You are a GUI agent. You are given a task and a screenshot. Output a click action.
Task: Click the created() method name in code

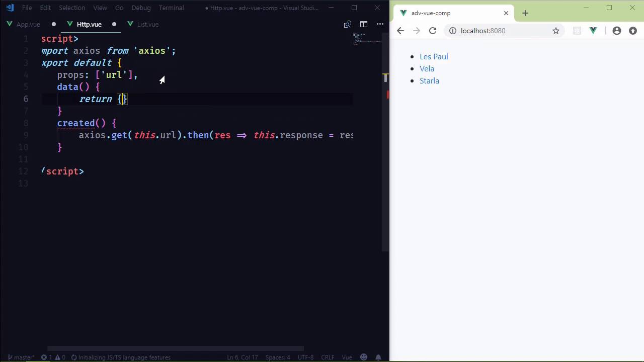[x=75, y=123]
